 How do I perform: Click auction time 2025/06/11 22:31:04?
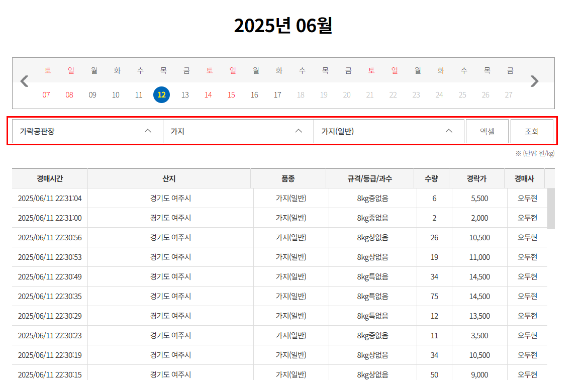point(50,199)
